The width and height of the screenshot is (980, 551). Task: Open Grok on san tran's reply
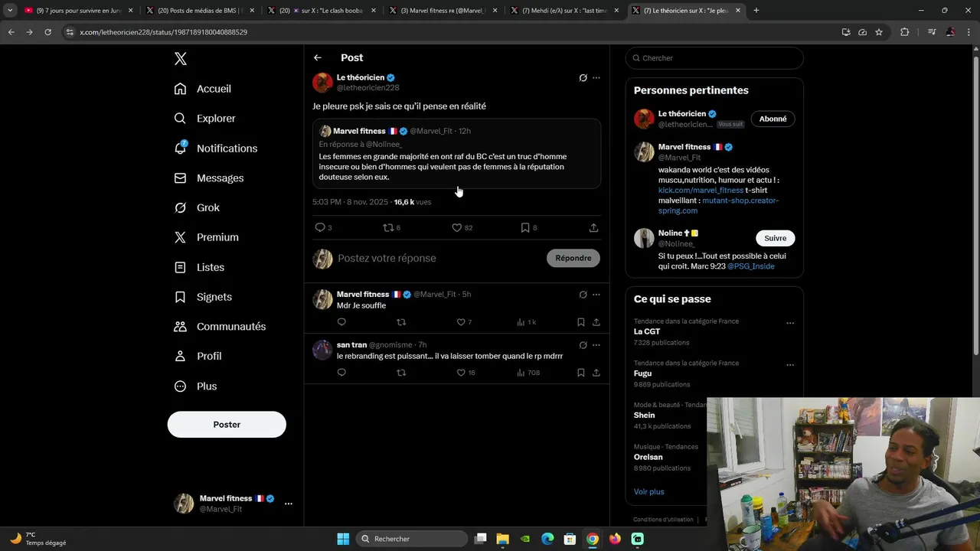[583, 345]
